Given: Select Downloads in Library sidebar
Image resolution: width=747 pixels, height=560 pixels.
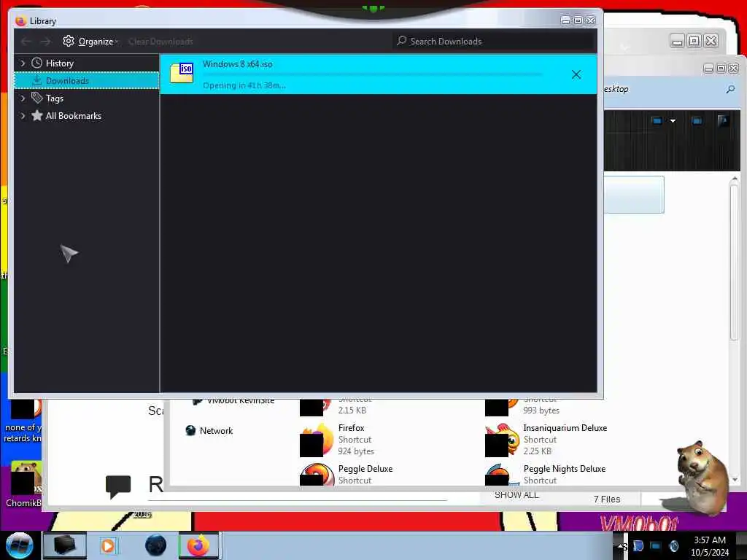Looking at the screenshot, I should click(x=86, y=80).
